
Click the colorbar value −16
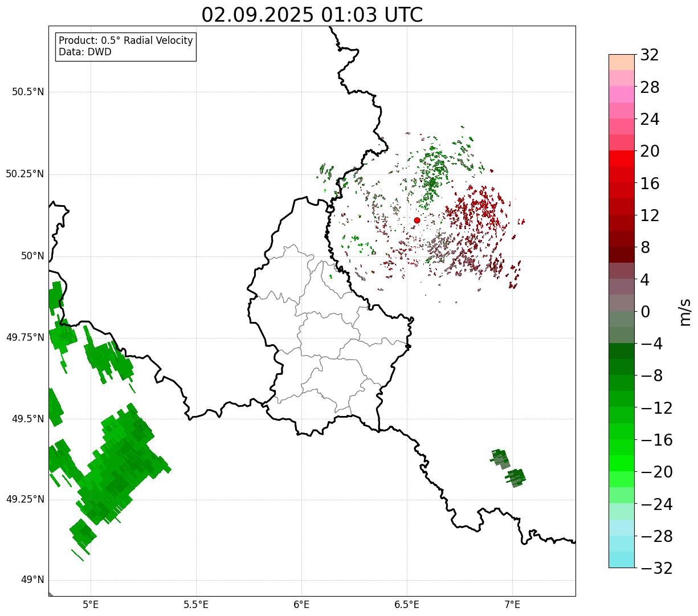[x=656, y=440]
